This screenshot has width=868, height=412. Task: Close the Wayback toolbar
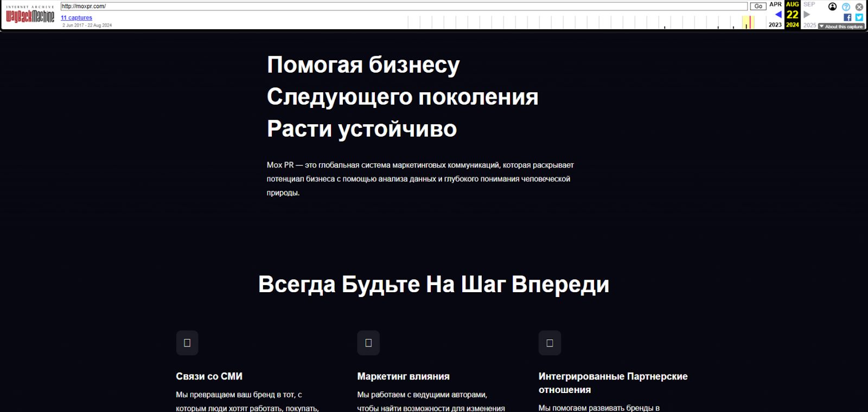coord(859,7)
